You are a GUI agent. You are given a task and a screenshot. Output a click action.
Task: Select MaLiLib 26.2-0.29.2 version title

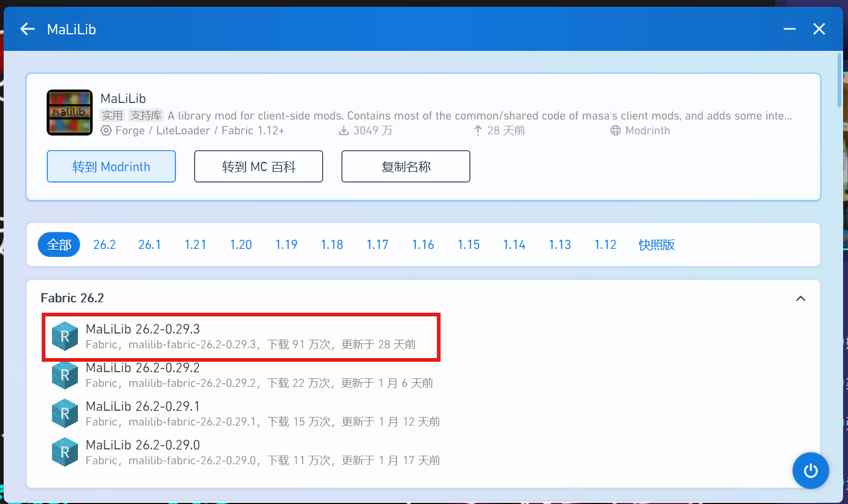tap(143, 368)
